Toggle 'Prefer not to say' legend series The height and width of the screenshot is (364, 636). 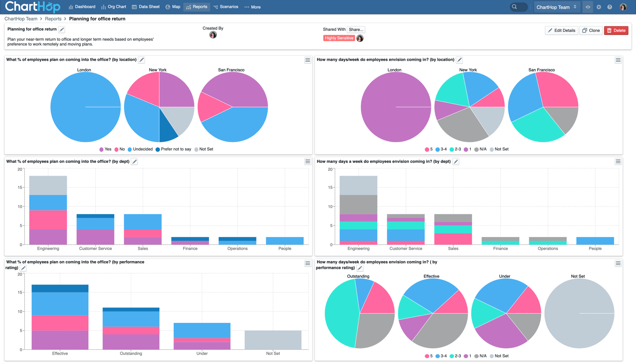[174, 149]
